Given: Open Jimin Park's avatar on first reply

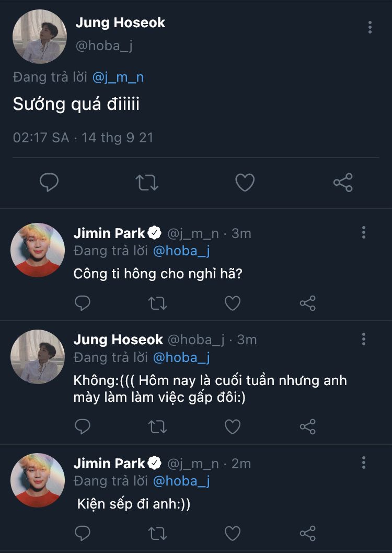Looking at the screenshot, I should [x=38, y=250].
